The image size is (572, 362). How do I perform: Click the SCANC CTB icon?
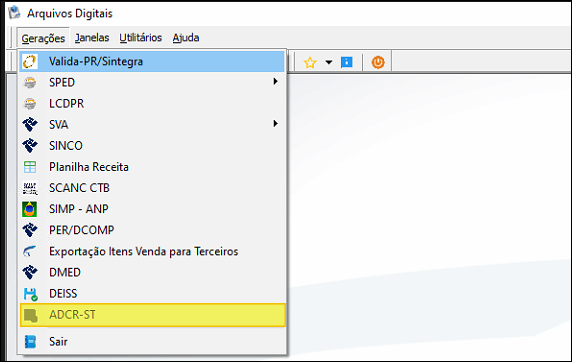pos(30,188)
